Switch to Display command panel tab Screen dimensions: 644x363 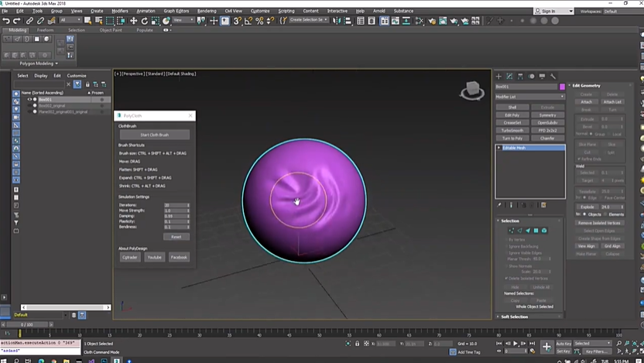(542, 77)
